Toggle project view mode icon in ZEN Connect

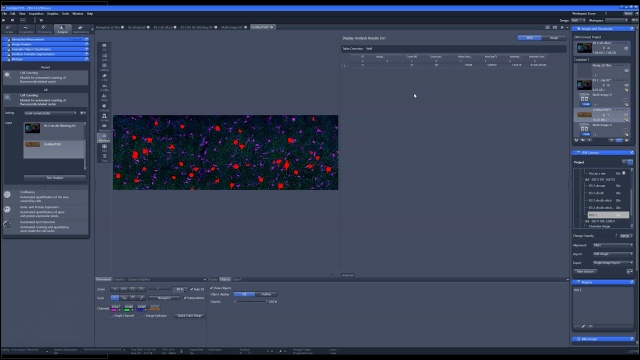(630, 162)
